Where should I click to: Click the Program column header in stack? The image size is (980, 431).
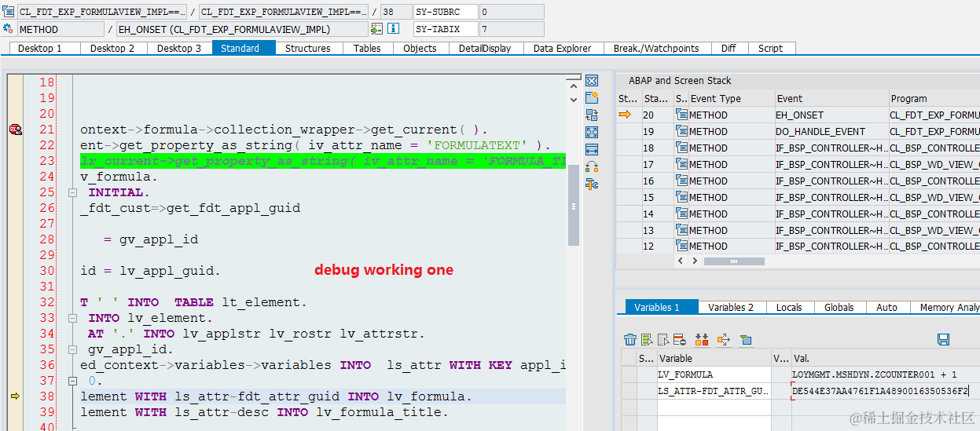click(x=934, y=99)
